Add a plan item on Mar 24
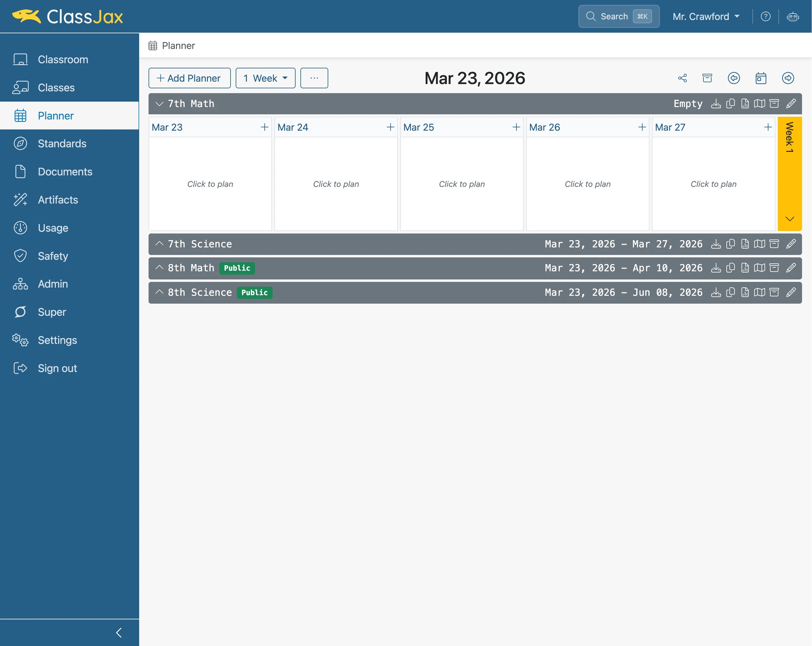Viewport: 812px width, 646px height. coord(390,127)
